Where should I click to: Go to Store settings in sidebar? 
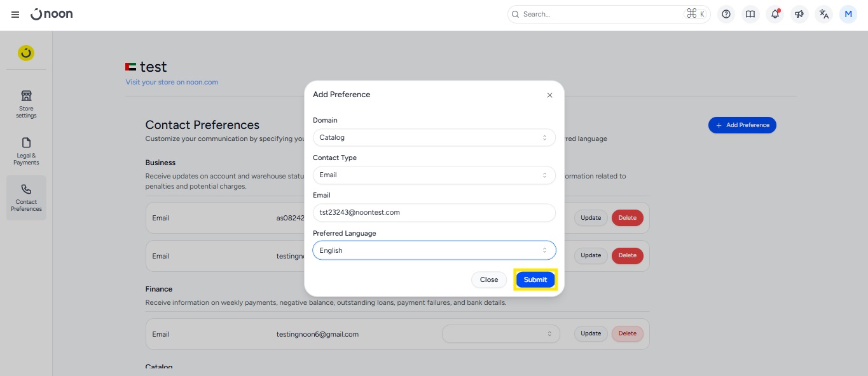tap(26, 104)
